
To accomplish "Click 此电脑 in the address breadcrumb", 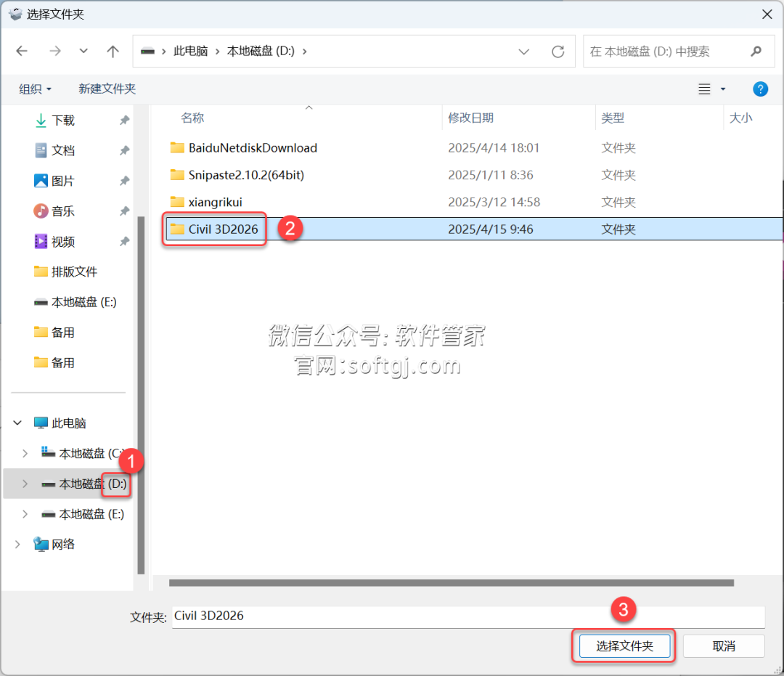I will (x=190, y=51).
